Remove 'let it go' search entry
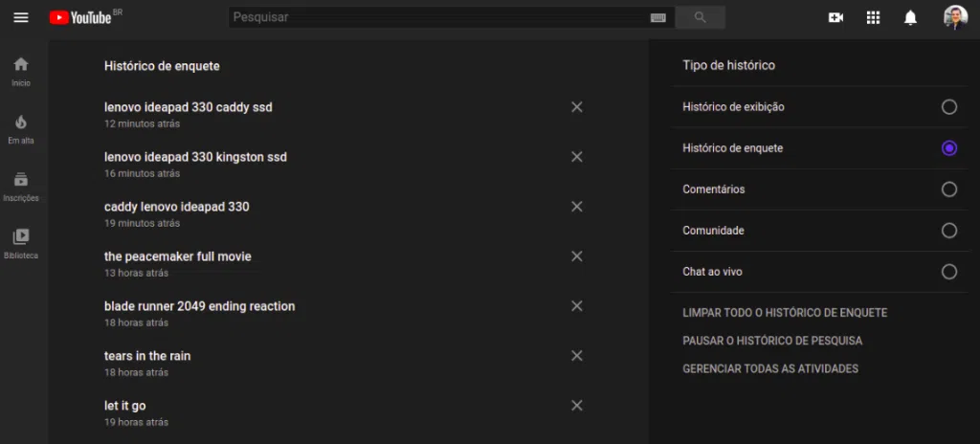980x444 pixels. 577,405
